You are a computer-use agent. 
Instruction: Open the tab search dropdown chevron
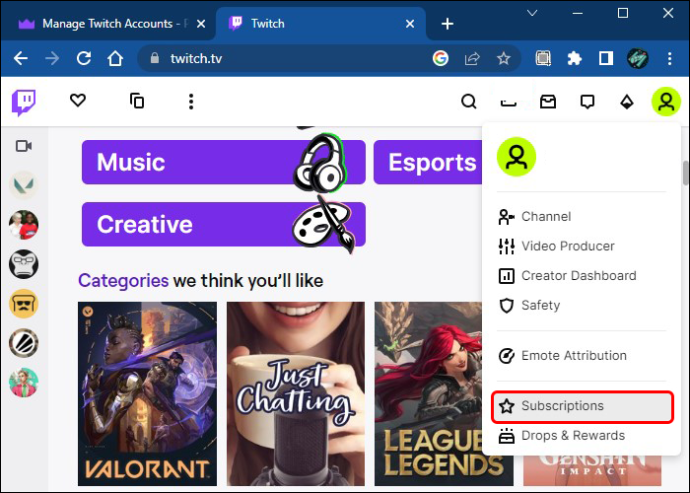point(532,13)
